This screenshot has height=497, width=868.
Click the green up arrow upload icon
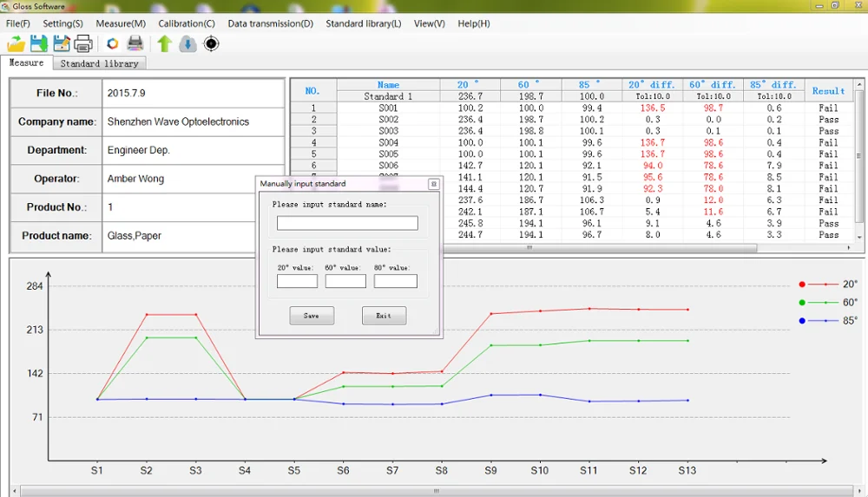[165, 43]
